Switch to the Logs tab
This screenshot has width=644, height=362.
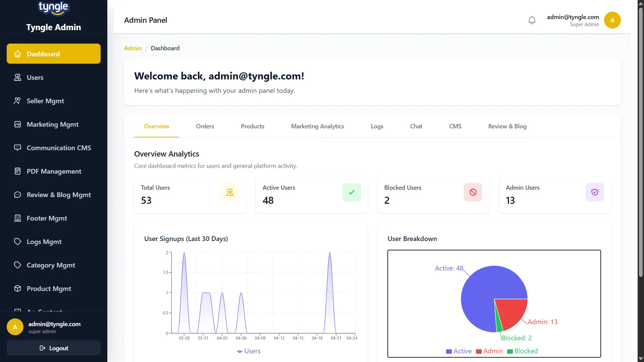(x=377, y=126)
